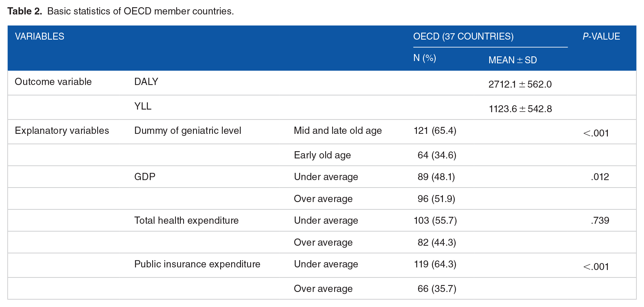Select the Early old age count 64 (34.6)
This screenshot has height=307, width=644.
coord(437,155)
